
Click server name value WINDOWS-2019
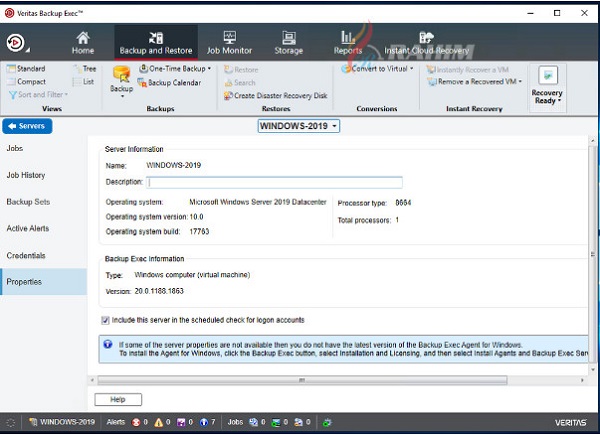(x=174, y=165)
